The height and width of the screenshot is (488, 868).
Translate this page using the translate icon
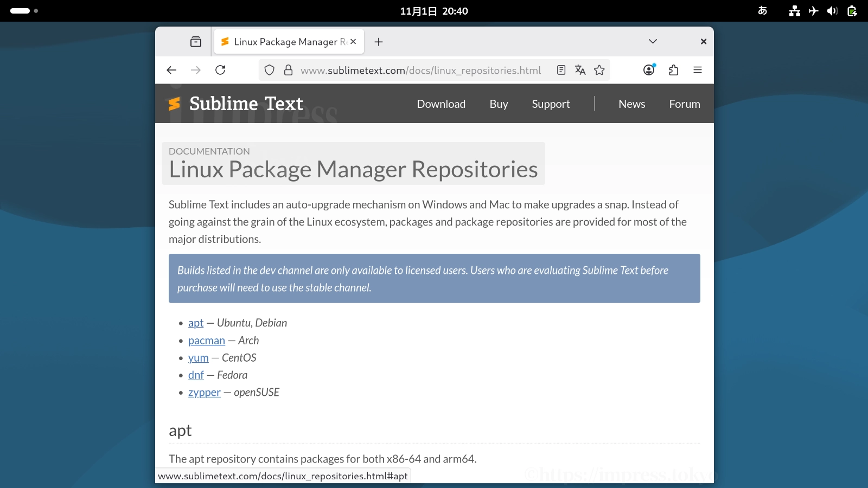(x=580, y=70)
